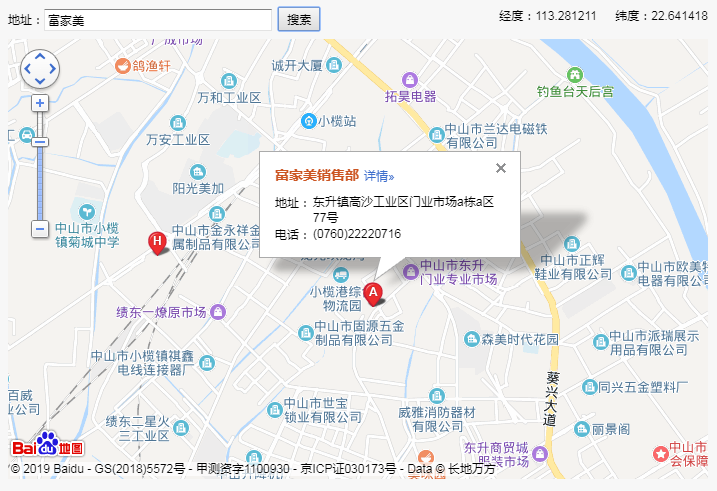717x491 pixels.
Task: Click 中山市兰达电磁铁有限公司 building icon
Action: [437, 135]
